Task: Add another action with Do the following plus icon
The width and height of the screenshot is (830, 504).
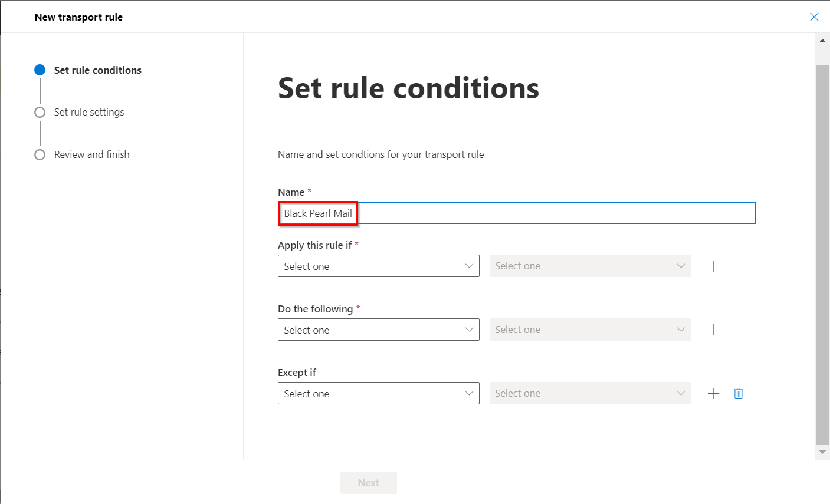Action: [713, 330]
